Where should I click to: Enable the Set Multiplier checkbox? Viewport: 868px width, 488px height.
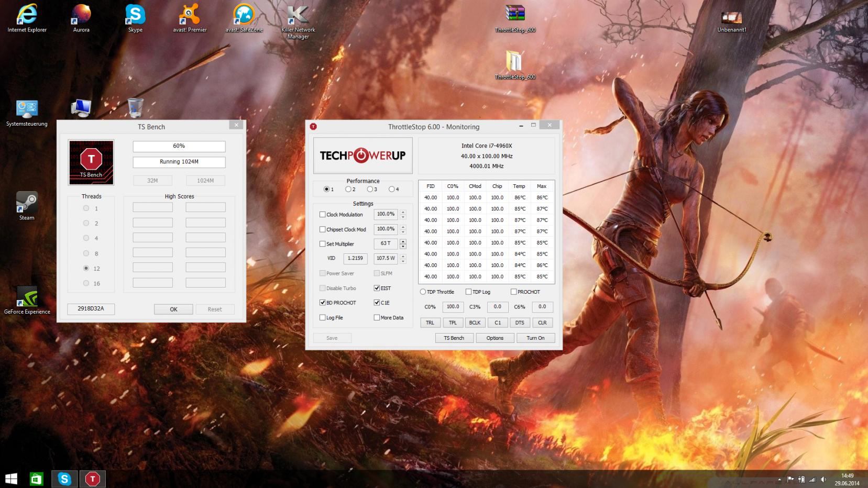pyautogui.click(x=323, y=244)
